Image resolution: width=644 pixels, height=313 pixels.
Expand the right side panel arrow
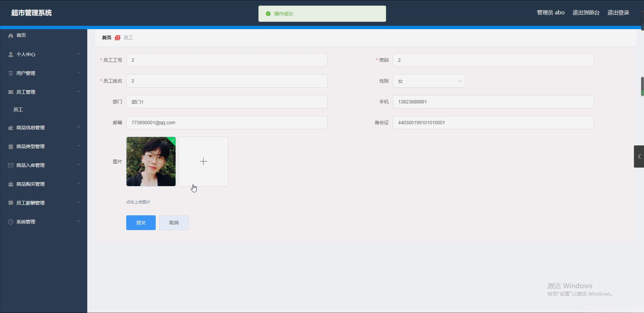(639, 156)
